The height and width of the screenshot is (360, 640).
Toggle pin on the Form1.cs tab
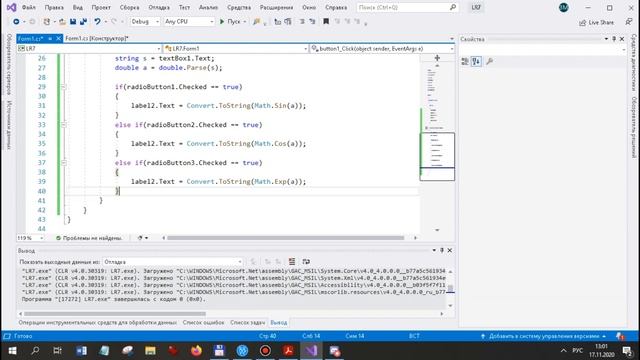point(50,38)
